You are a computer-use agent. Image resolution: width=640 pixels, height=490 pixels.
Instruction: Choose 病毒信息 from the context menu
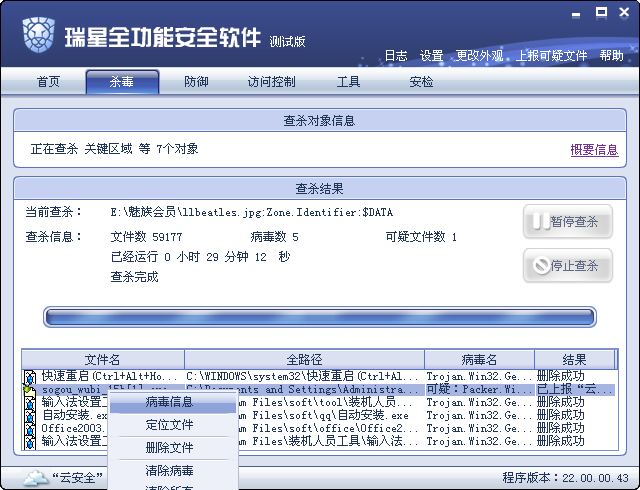173,402
